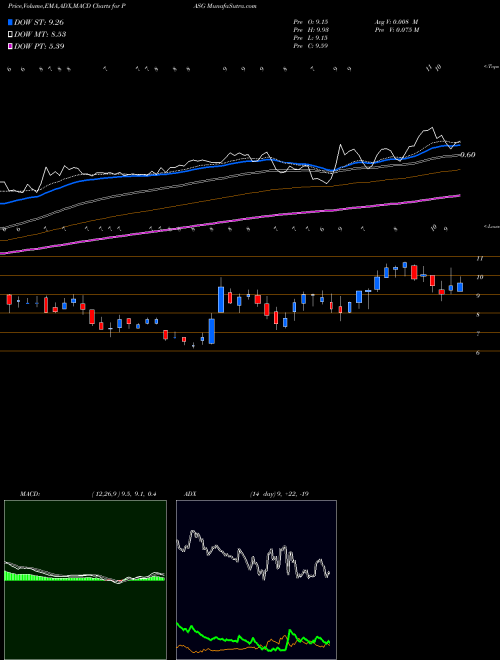The width and height of the screenshot is (500, 660).
Task: Click the price axis label 6
Action: [x=478, y=353]
